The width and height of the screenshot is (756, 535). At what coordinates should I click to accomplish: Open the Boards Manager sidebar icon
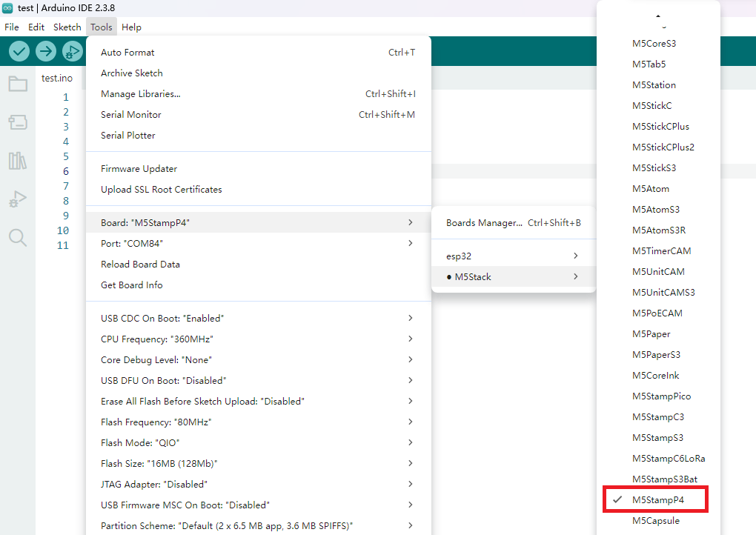tap(18, 122)
